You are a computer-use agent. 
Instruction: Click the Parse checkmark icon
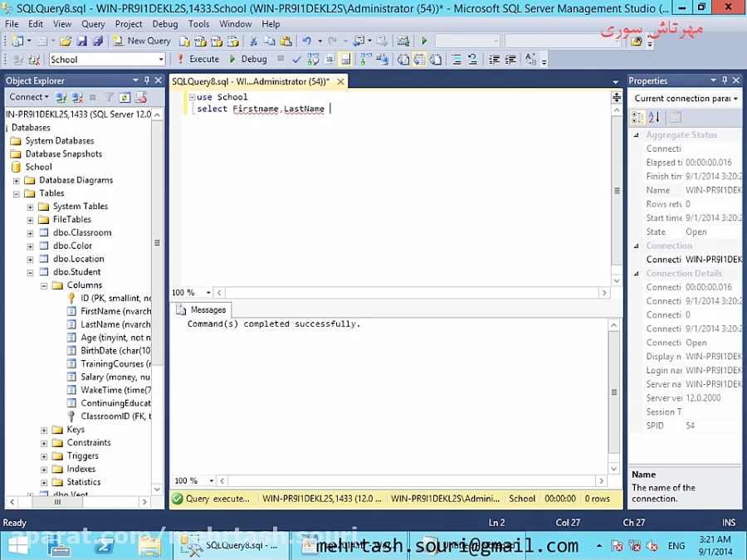(x=296, y=59)
